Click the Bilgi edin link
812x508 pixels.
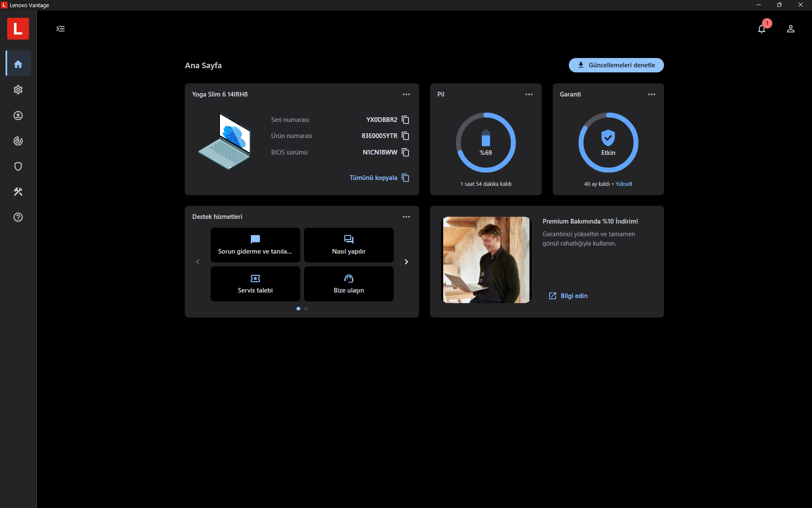pyautogui.click(x=568, y=296)
